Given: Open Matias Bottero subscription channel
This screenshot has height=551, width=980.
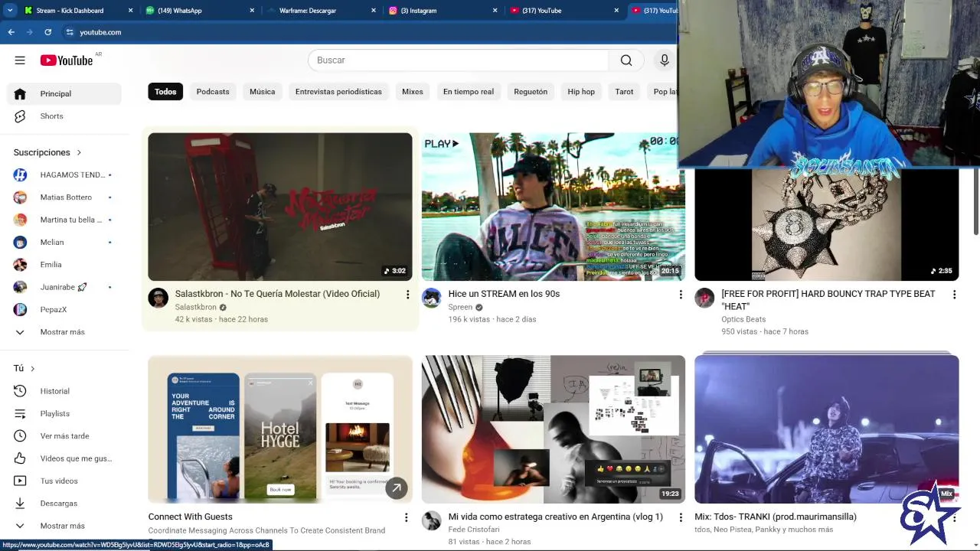Looking at the screenshot, I should [x=64, y=197].
